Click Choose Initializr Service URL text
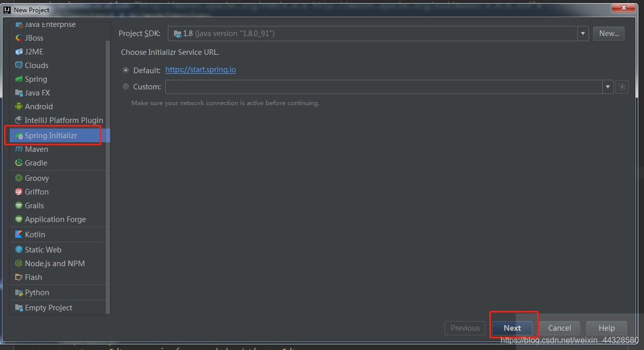Viewport: 644px width, 350px height. point(170,52)
